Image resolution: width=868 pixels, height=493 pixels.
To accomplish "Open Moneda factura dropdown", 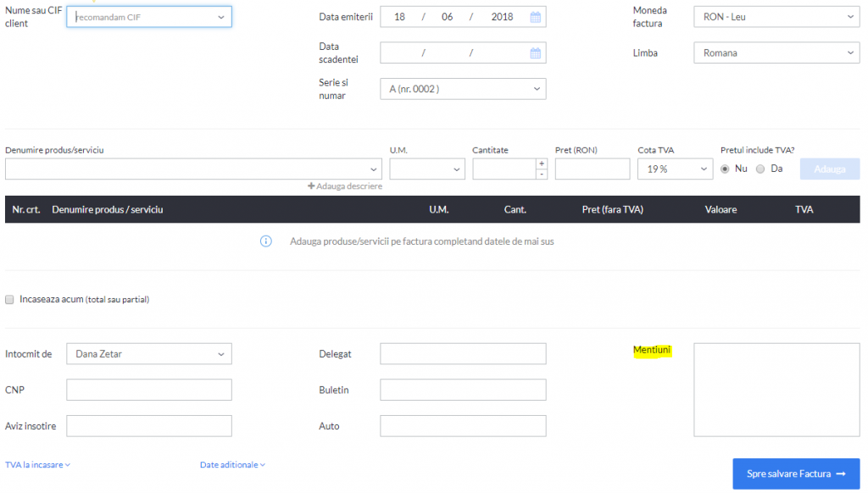I will [776, 17].
